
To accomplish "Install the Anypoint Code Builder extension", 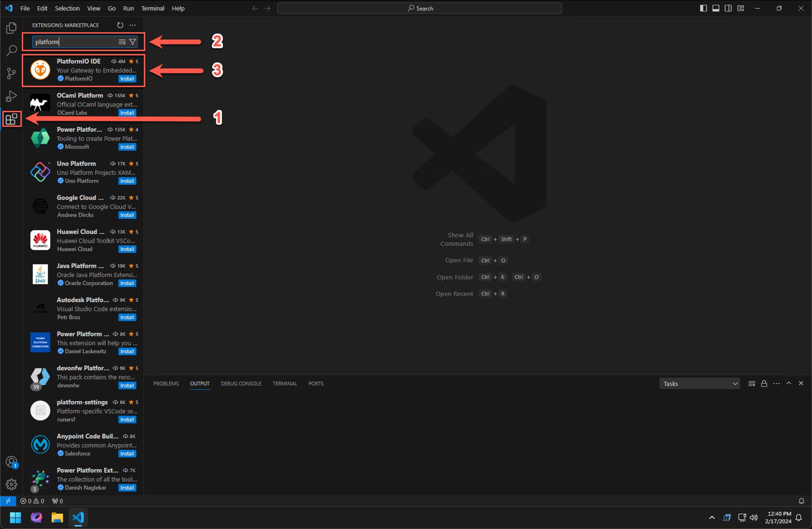I will click(x=127, y=454).
